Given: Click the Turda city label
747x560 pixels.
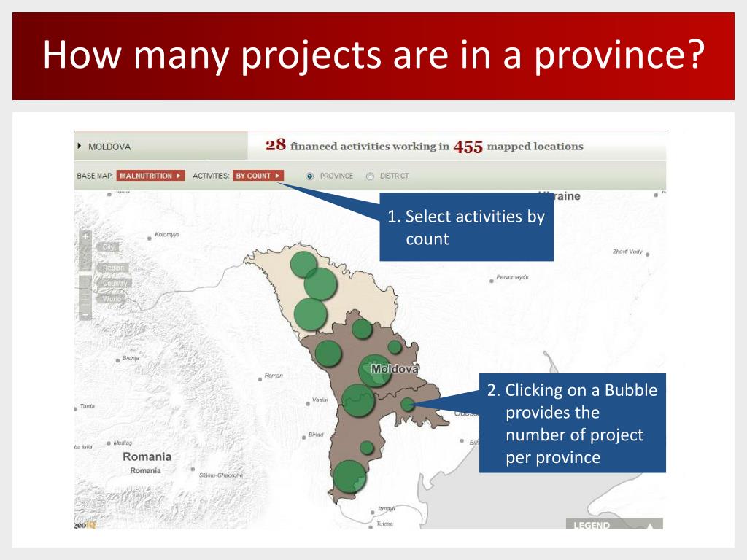Looking at the screenshot, I should [x=88, y=406].
